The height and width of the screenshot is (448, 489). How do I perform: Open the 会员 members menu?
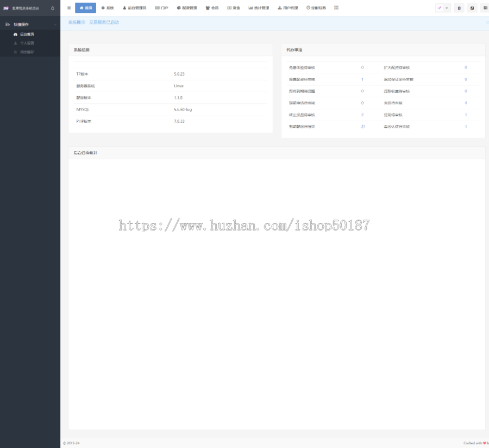tap(212, 8)
